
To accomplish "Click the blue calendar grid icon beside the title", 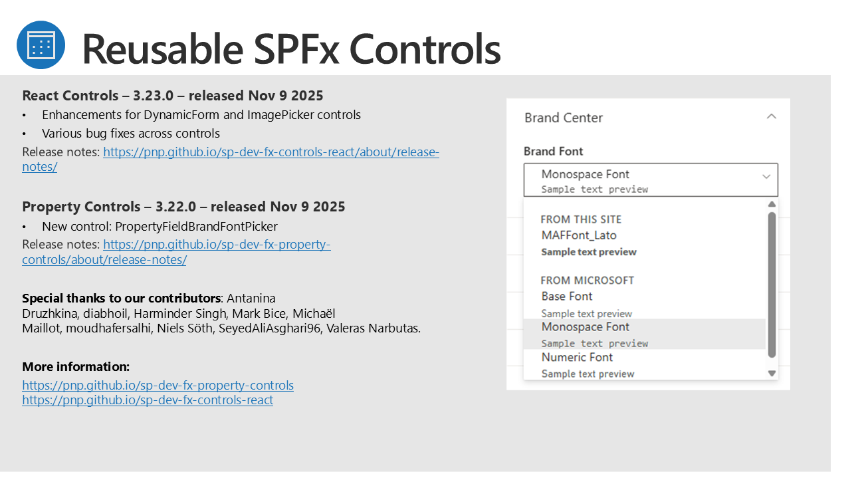I will point(41,45).
